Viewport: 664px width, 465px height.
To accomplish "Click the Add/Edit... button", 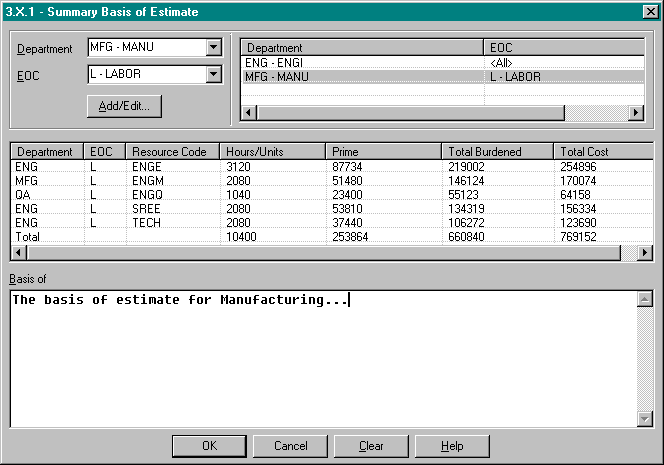I will tap(124, 105).
